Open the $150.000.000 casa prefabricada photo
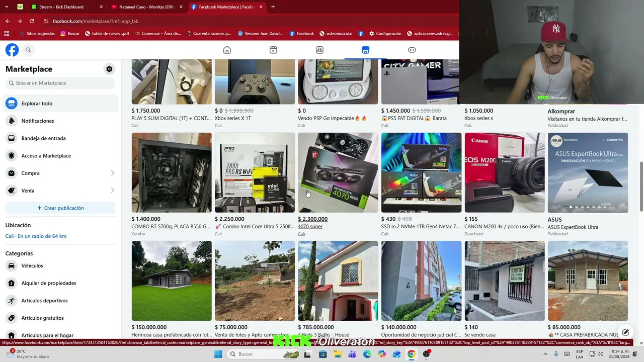Viewport: 644px width, 362px height. pos(172,281)
